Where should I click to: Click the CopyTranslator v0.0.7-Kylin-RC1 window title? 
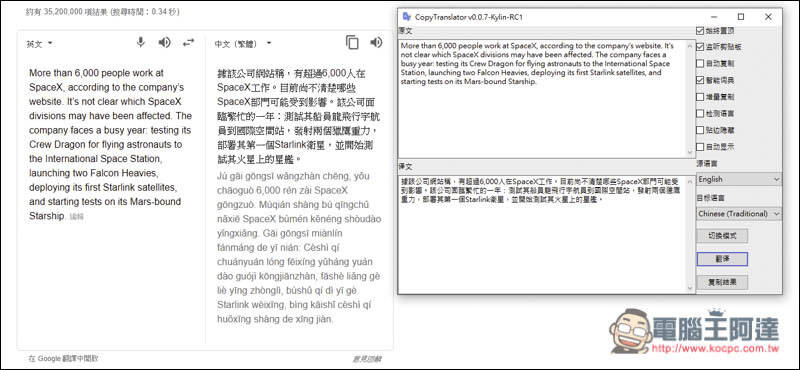point(469,17)
